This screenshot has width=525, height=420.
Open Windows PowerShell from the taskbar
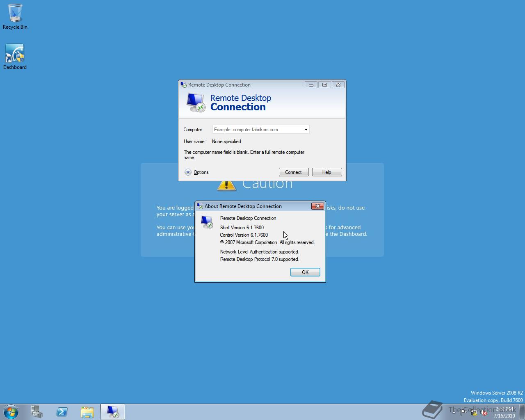tap(62, 412)
